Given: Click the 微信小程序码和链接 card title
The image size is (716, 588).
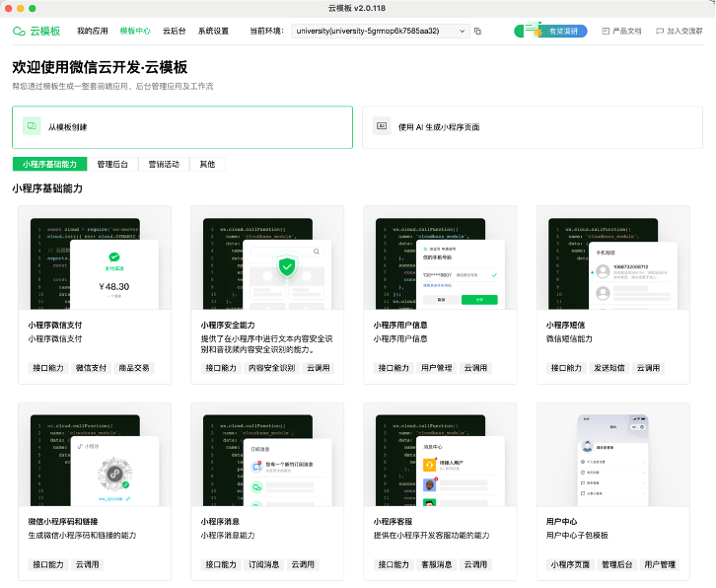Looking at the screenshot, I should click(63, 521).
